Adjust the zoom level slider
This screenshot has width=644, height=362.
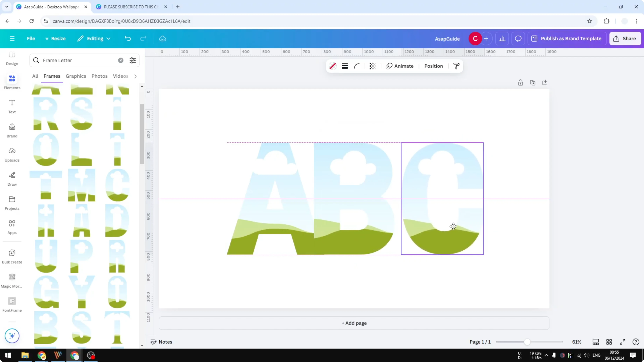527,342
